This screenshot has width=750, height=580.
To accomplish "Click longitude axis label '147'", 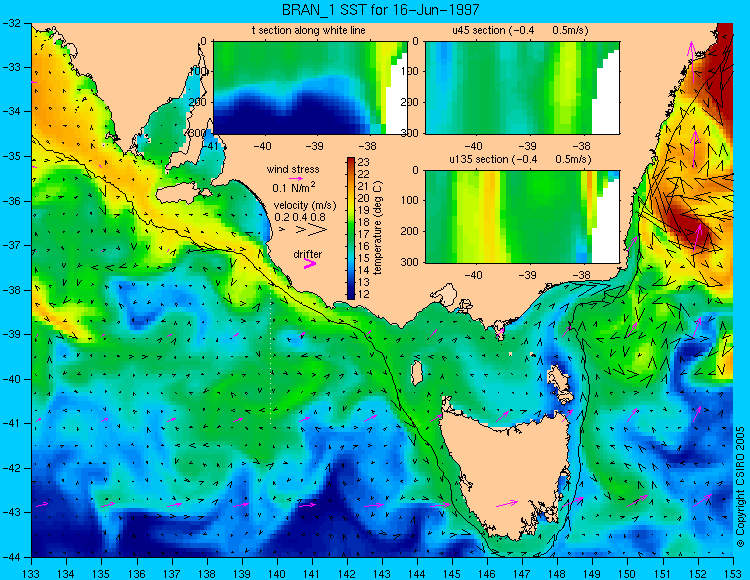I will 522,574.
